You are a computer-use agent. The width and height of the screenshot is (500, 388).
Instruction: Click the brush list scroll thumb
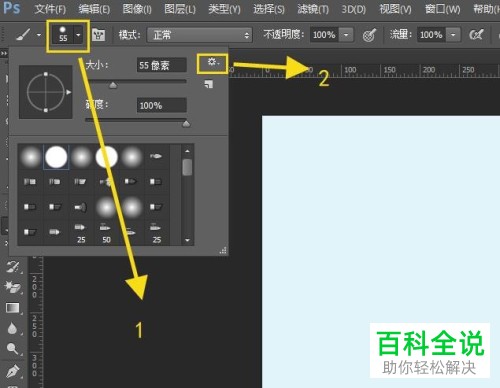(187, 167)
